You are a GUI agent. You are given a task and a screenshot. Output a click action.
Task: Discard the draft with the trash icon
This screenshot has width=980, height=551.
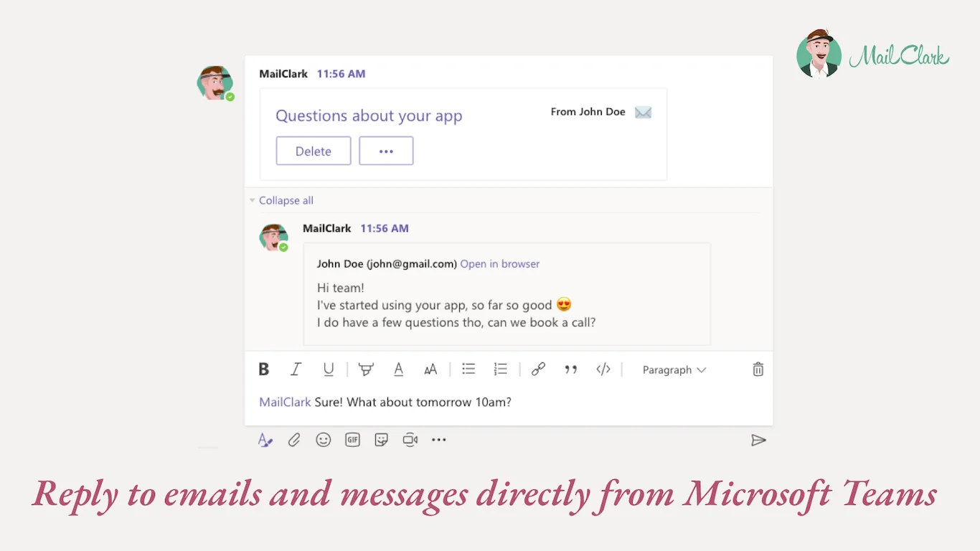[x=758, y=369]
